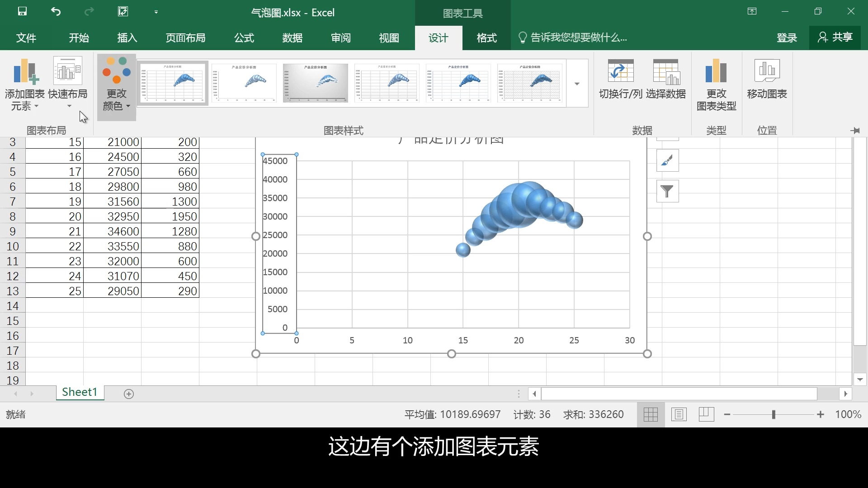Switch to Normal view icon

click(x=651, y=414)
